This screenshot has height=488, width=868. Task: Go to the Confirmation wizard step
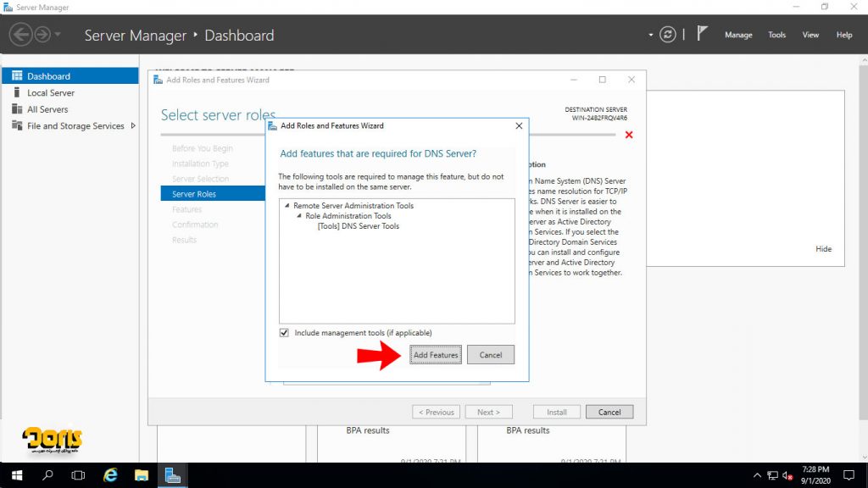(x=195, y=225)
